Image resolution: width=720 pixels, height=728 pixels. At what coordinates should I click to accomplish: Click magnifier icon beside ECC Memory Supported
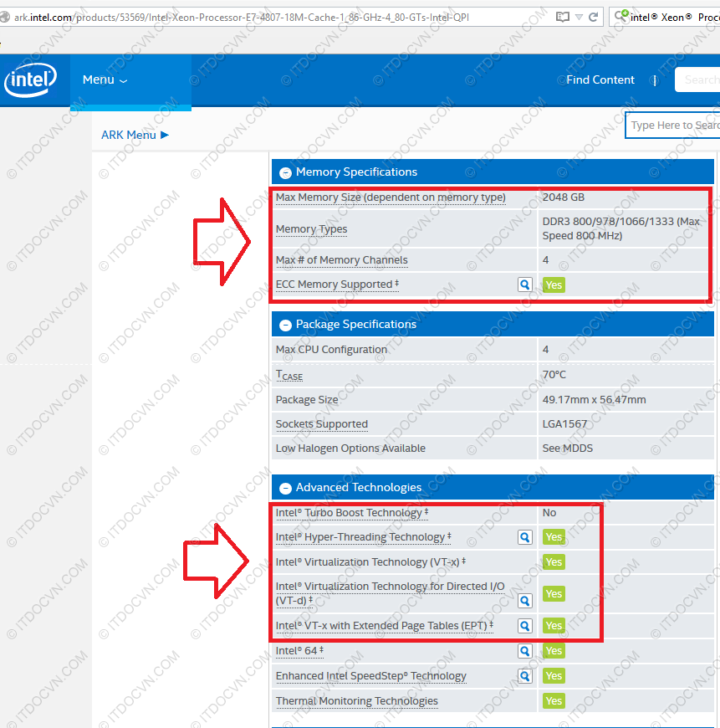point(524,285)
